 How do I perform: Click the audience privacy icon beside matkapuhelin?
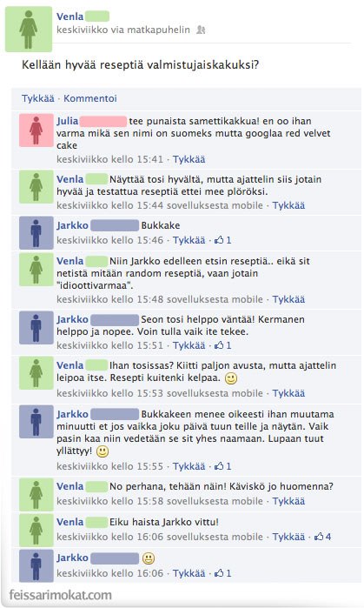pyautogui.click(x=201, y=30)
